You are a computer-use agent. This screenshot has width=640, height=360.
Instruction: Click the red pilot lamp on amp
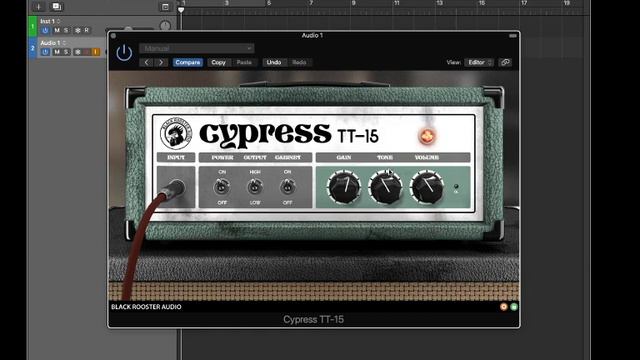click(427, 136)
